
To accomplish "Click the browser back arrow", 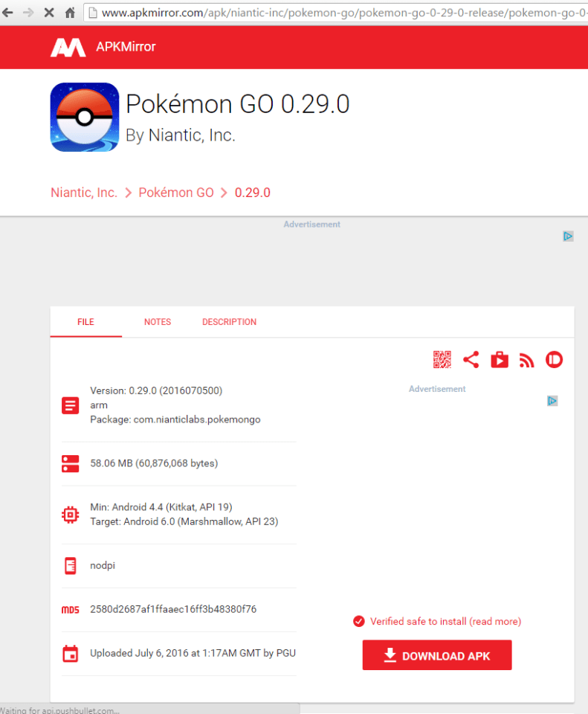I will click(x=7, y=13).
